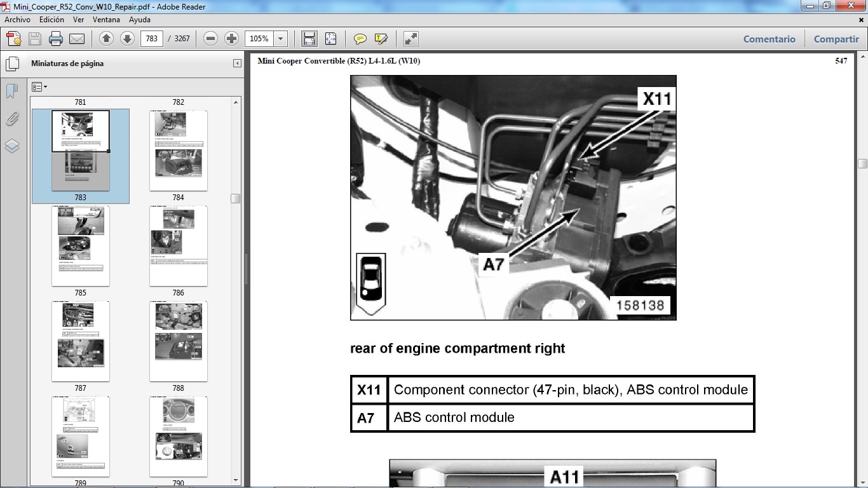Go to previous page up arrow

click(106, 39)
